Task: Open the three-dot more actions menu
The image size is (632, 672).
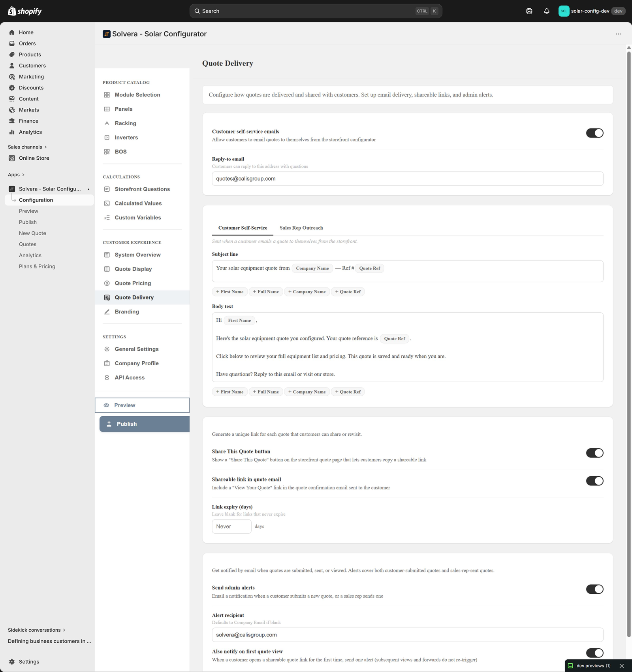Action: tap(619, 34)
